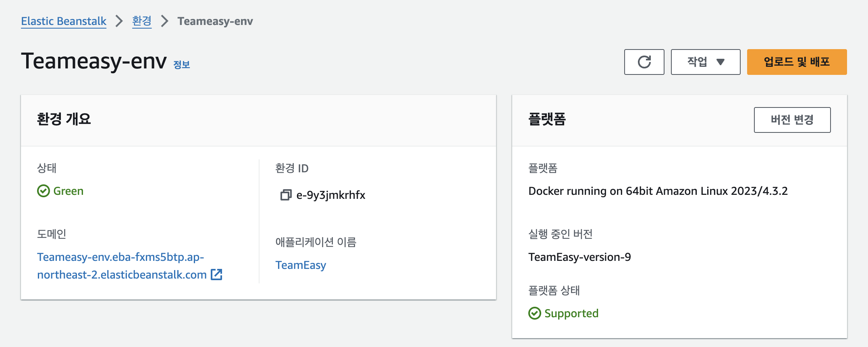Select the Teameasy-env breadcrumb label
This screenshot has height=347, width=868.
pos(215,21)
